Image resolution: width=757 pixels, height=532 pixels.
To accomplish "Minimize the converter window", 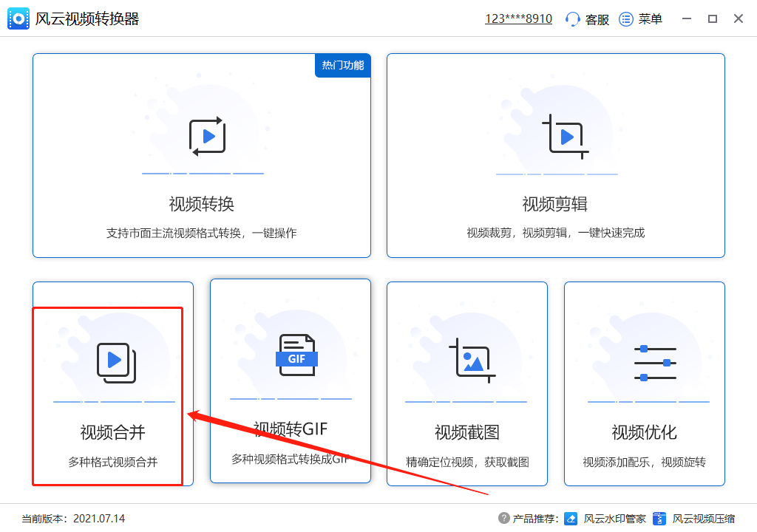I will [x=687, y=18].
